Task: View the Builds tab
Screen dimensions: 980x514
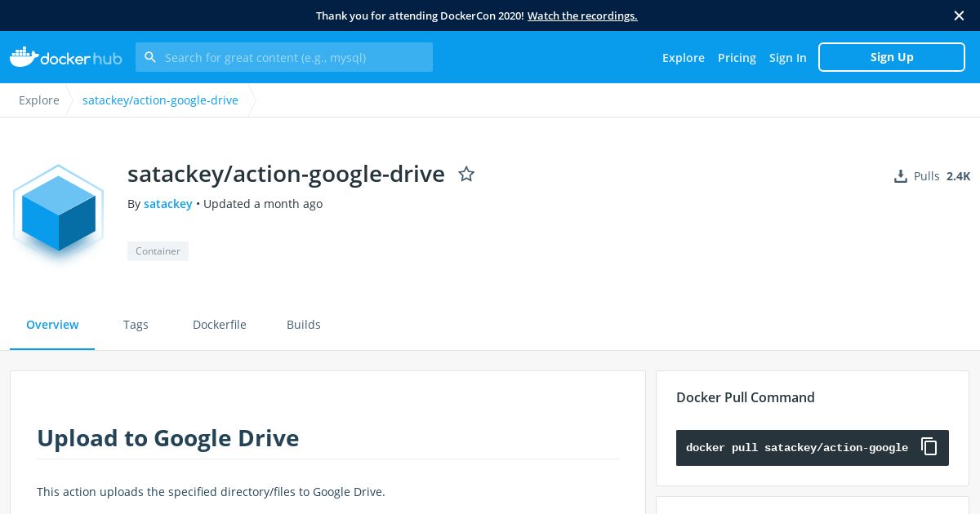Action: [304, 325]
